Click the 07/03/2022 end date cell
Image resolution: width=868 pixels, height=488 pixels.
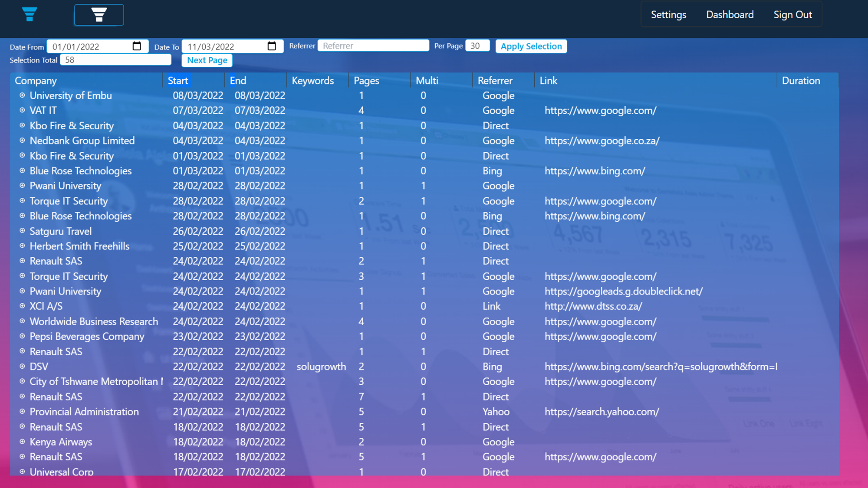pyautogui.click(x=260, y=110)
